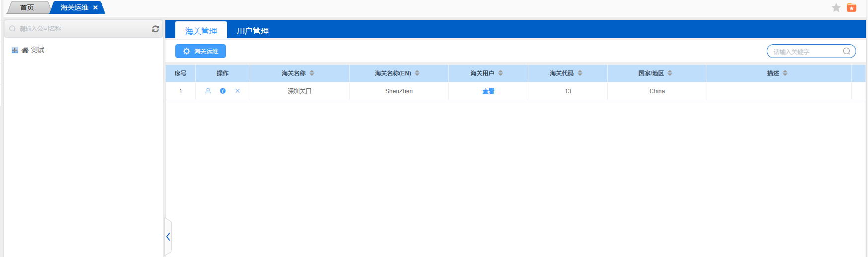
Task: Expand the 测试 tree node
Action: pos(15,50)
